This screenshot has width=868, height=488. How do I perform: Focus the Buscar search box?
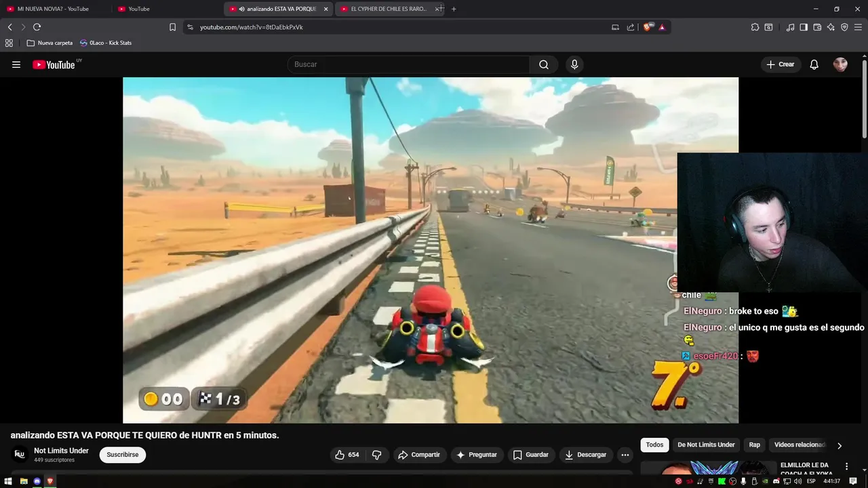pyautogui.click(x=409, y=64)
